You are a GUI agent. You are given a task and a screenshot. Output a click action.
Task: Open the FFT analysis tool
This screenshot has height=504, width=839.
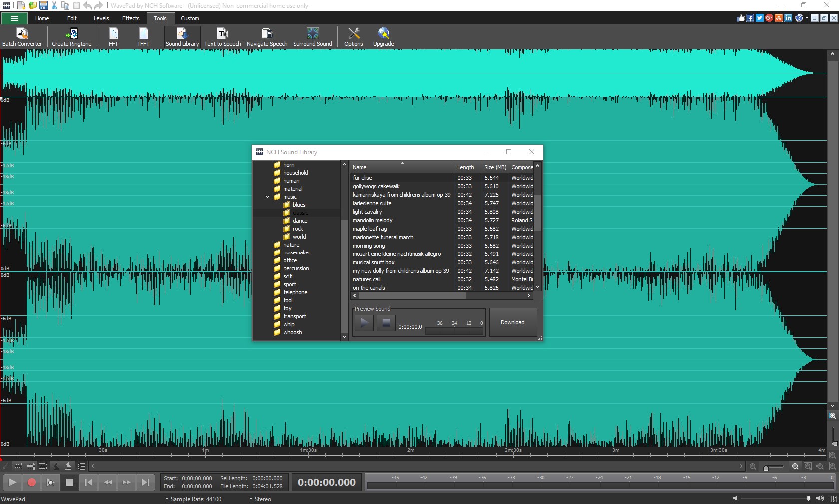tap(113, 37)
